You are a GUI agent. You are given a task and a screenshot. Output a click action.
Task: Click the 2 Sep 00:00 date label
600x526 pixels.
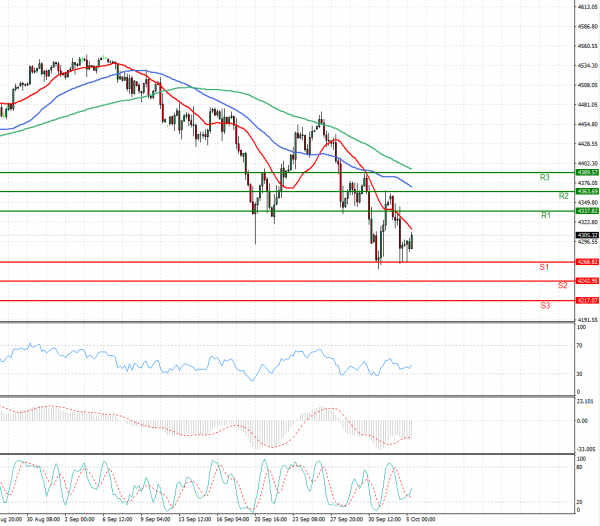pyautogui.click(x=80, y=519)
